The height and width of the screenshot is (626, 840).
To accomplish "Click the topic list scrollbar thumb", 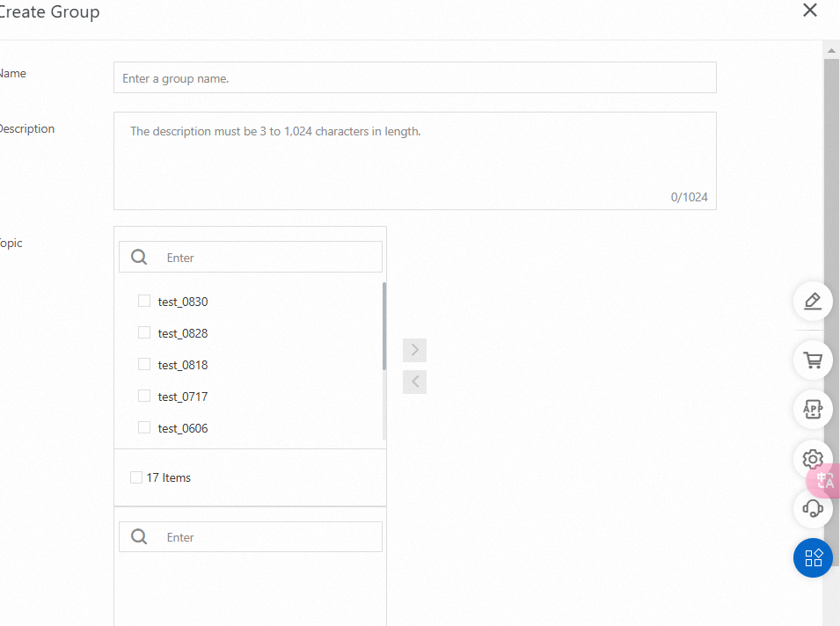I will click(384, 326).
